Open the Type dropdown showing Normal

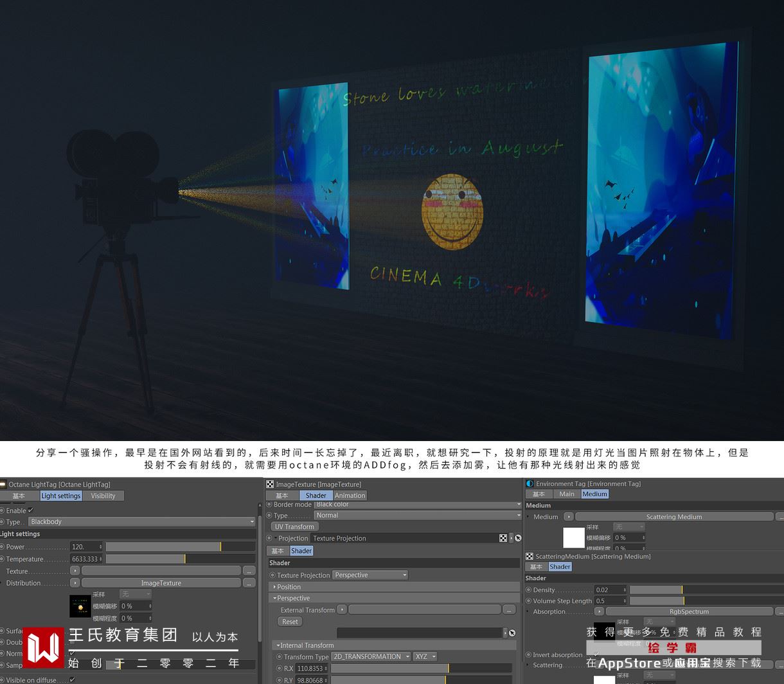[418, 516]
